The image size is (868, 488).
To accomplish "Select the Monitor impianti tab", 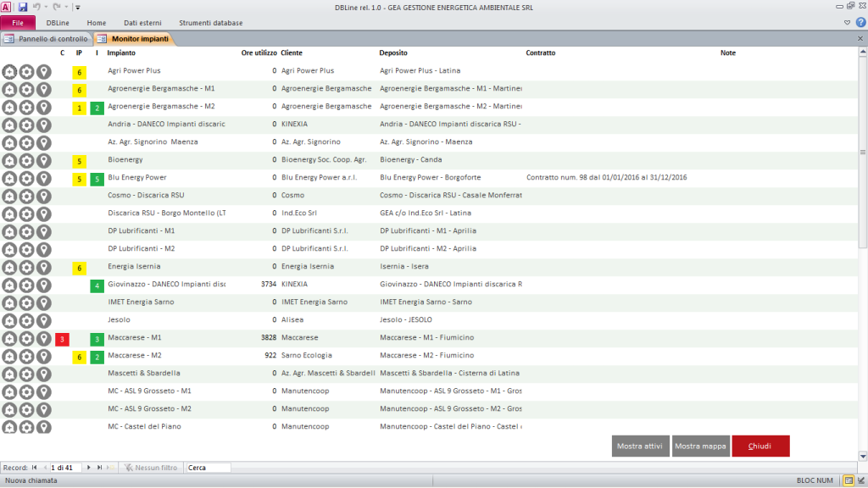I will pyautogui.click(x=134, y=39).
